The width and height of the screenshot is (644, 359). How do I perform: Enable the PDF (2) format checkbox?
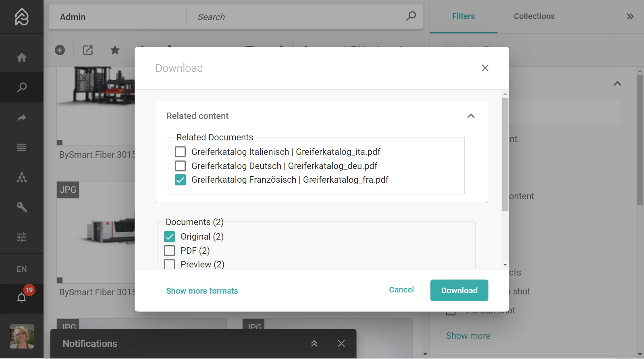170,251
